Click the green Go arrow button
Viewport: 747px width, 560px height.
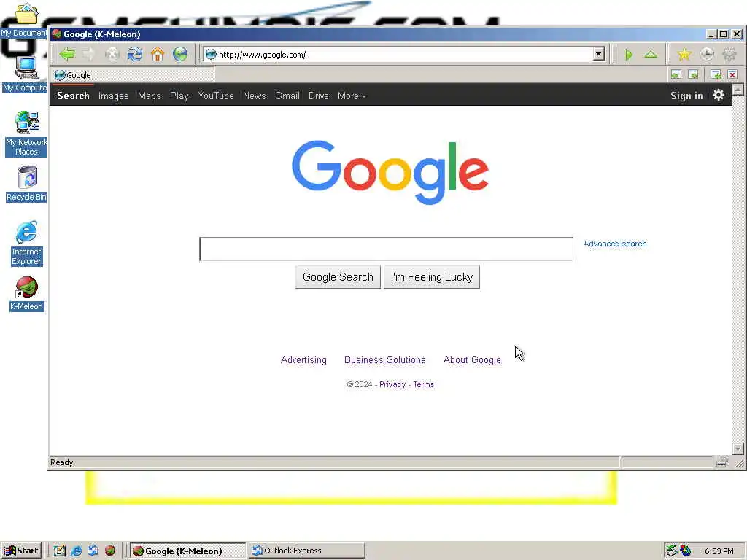(x=629, y=55)
